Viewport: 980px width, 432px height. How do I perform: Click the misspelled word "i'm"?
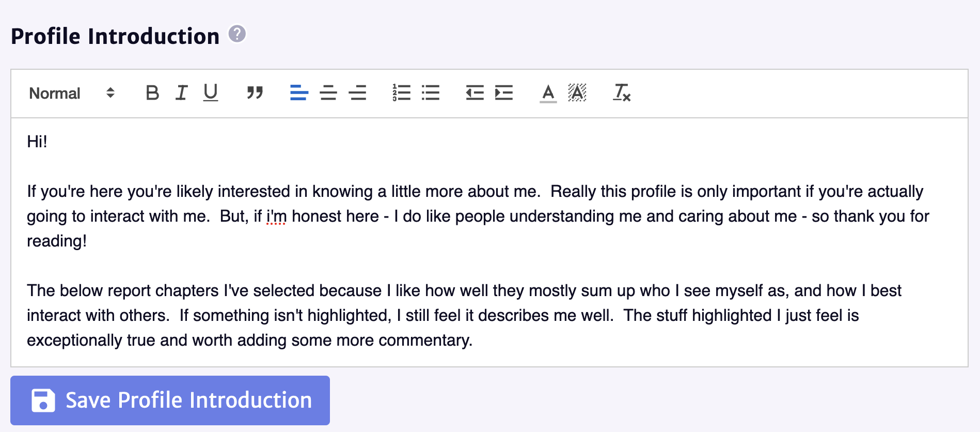(276, 216)
